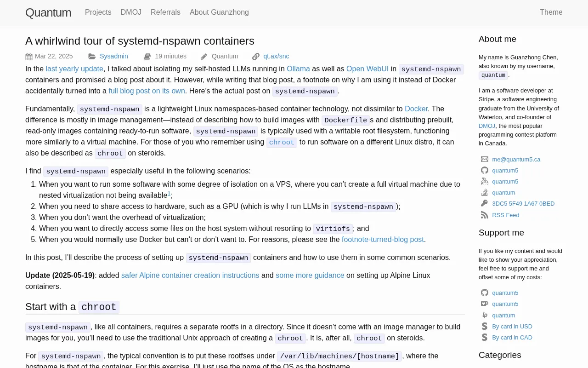Click the folder icon next to Sysadmin
Viewport: 588px width, 368px height.
pos(92,57)
